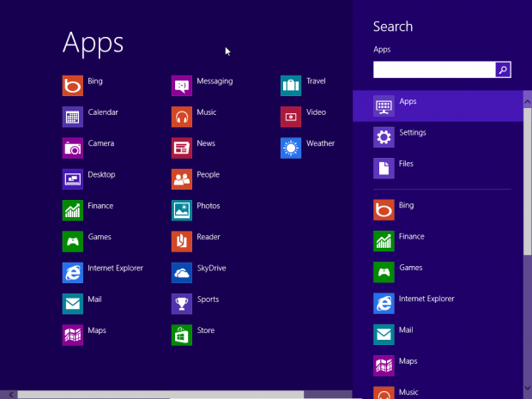532x399 pixels.
Task: Open the Travel suitcase icon
Action: pos(291,86)
